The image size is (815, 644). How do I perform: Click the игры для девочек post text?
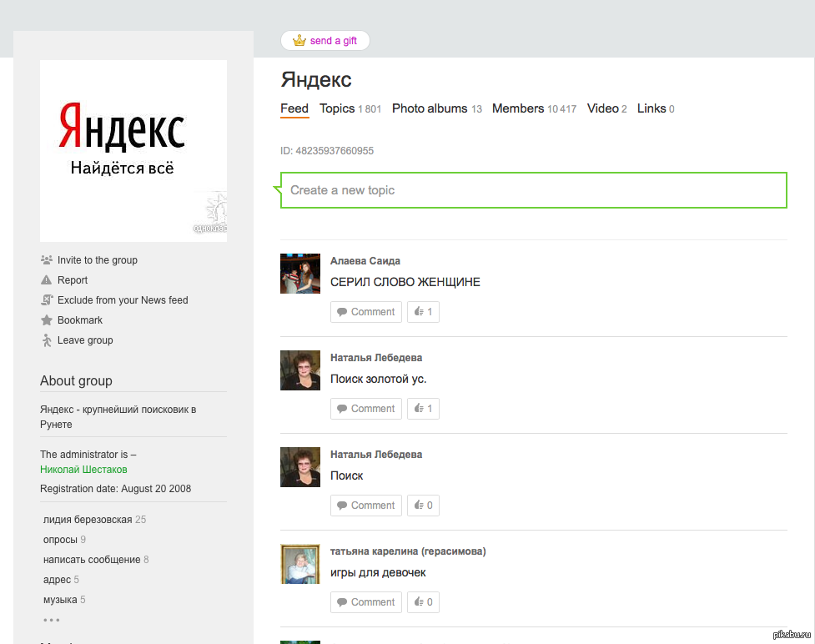click(x=378, y=573)
